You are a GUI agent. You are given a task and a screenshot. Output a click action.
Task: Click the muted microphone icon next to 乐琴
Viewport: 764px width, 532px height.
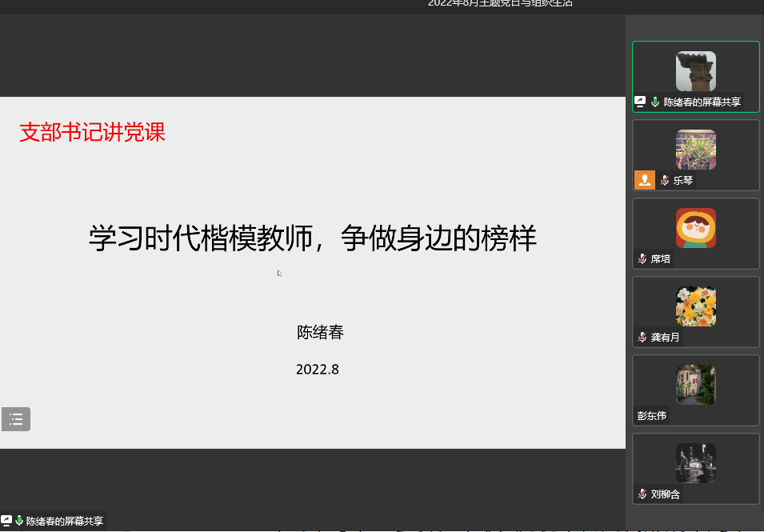point(664,180)
